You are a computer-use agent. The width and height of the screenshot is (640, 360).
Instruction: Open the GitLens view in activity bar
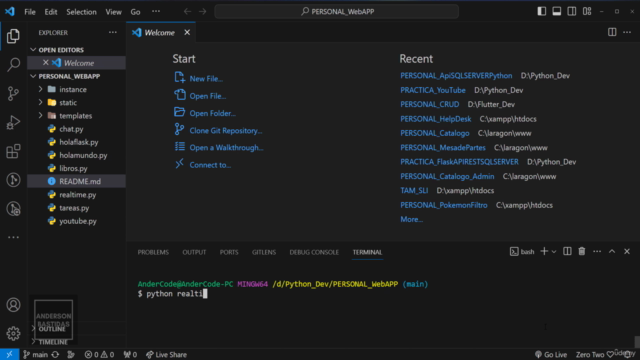tap(13, 180)
